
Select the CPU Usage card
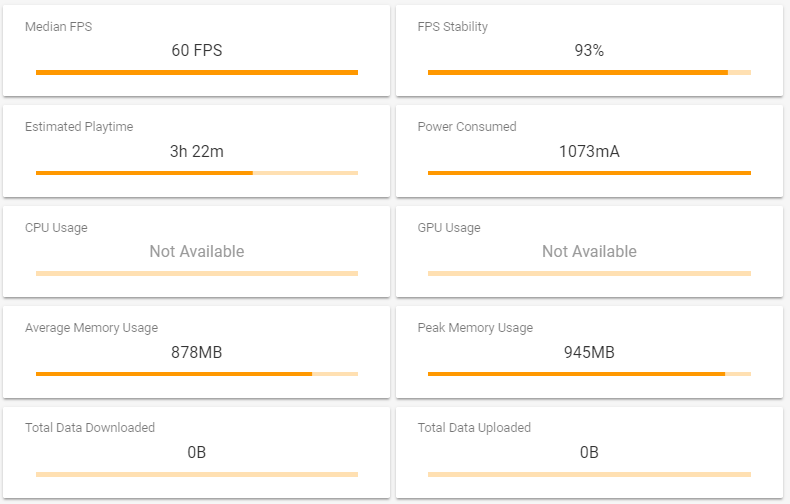pyautogui.click(x=196, y=251)
